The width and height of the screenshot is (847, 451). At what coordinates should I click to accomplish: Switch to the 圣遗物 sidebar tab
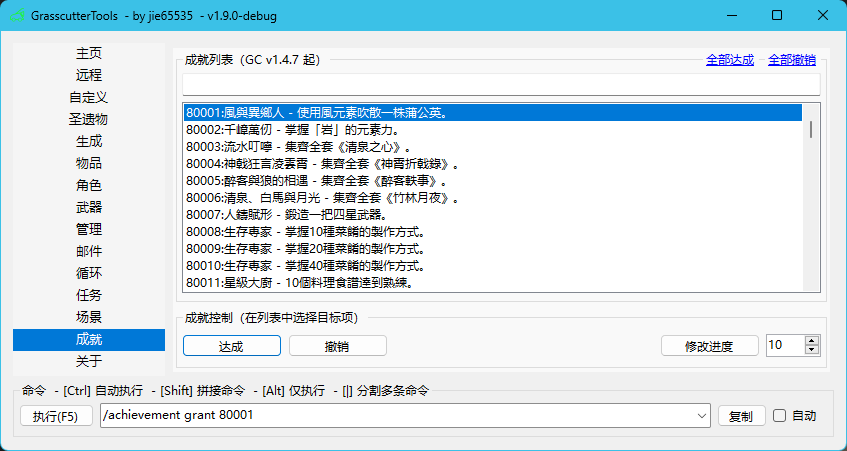tap(89, 119)
